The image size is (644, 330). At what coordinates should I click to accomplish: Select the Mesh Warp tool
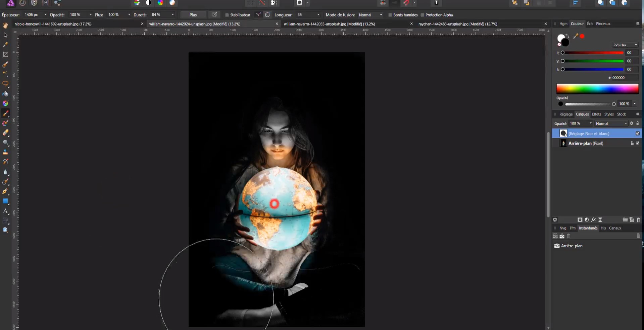pos(5,221)
